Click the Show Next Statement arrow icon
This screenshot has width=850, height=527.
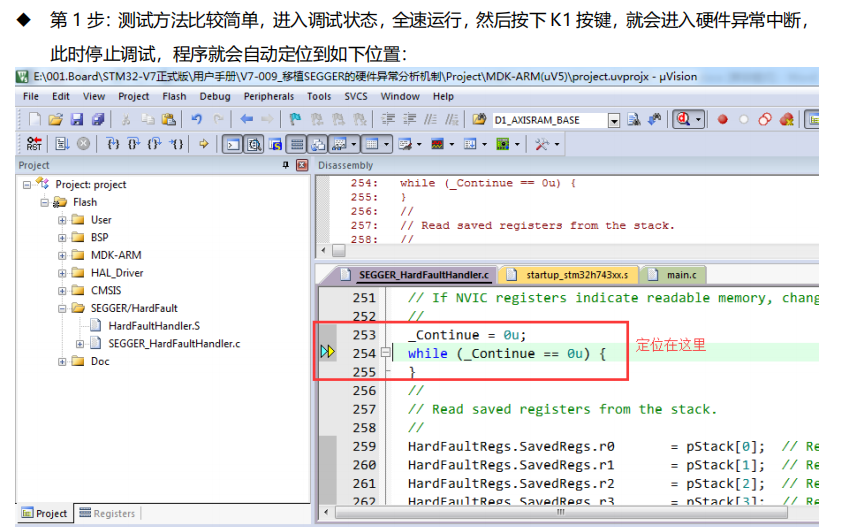204,144
